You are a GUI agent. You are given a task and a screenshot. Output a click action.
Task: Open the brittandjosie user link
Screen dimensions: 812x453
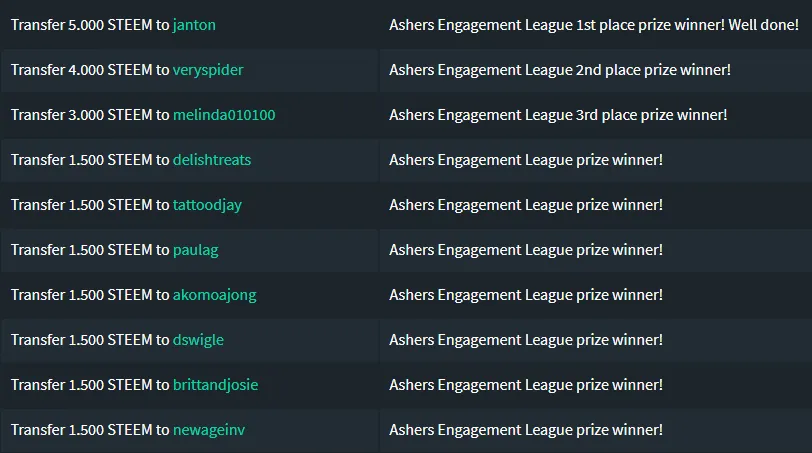215,385
